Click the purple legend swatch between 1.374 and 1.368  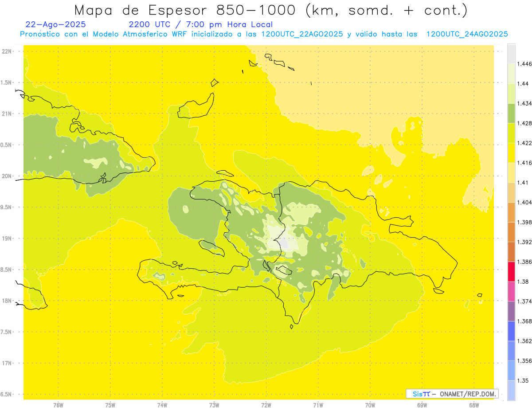511,311
